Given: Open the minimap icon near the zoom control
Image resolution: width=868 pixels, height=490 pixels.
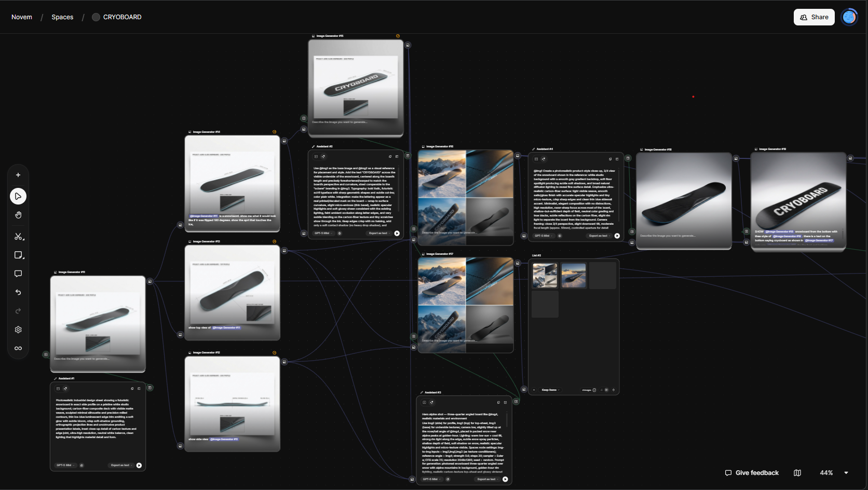Looking at the screenshot, I should (797, 473).
